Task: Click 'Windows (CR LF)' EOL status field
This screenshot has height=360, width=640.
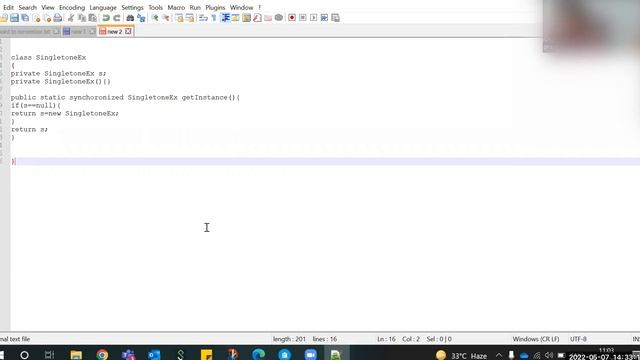Action: [x=536, y=339]
